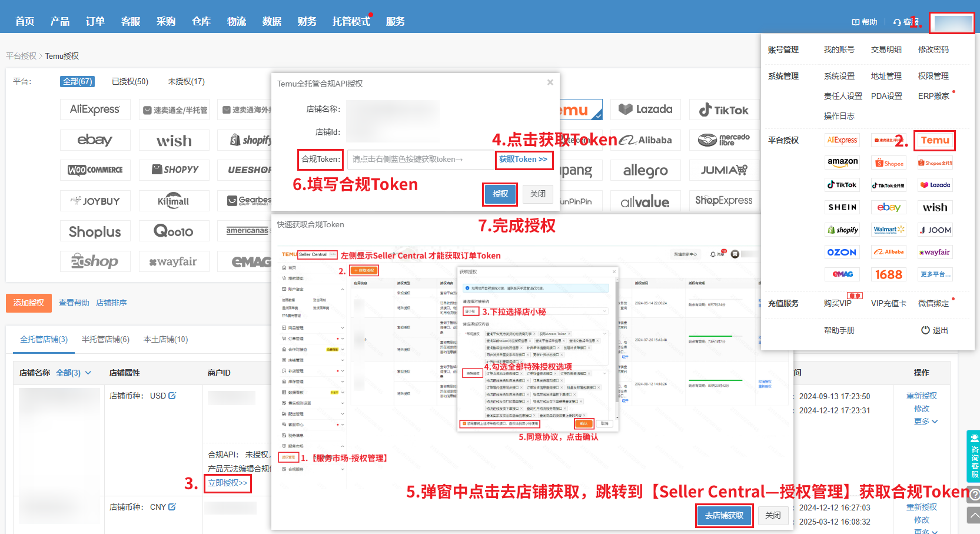Click 关闭 beside the 授权 button
Viewport: 980px width, 534px height.
pyautogui.click(x=538, y=194)
